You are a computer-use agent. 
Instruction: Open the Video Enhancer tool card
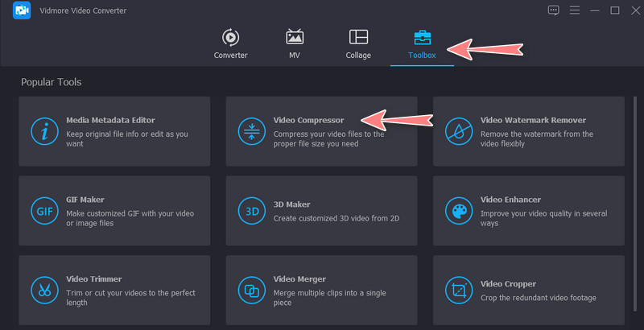pos(528,211)
